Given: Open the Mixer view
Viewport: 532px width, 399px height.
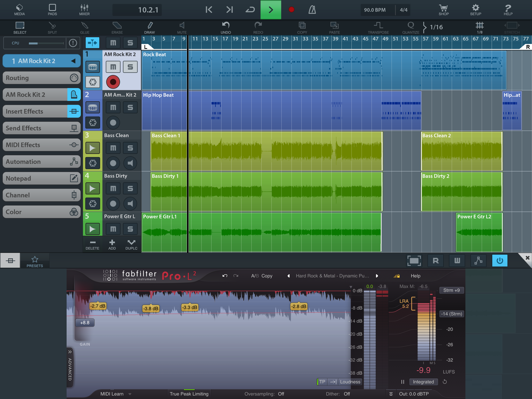Looking at the screenshot, I should tap(84, 10).
